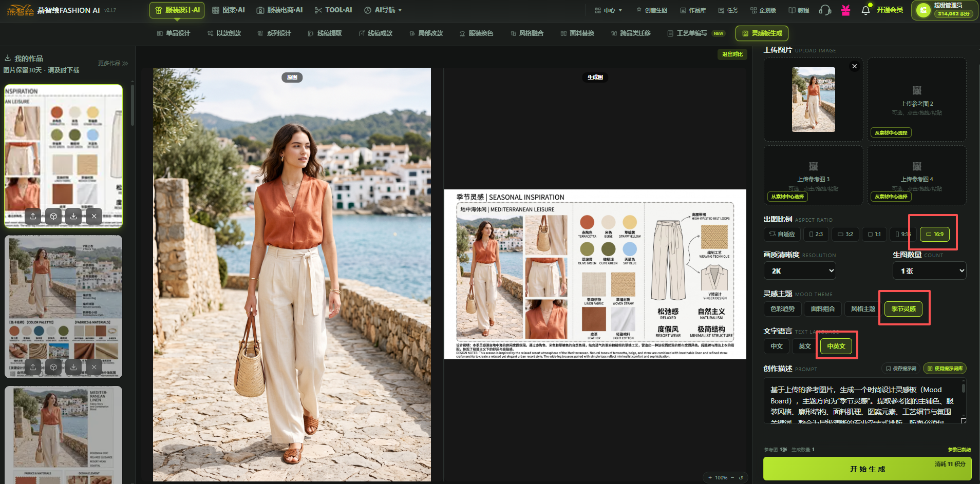Viewport: 980px width, 484px height.
Task: Expand the 中心 dropdown in top bar
Action: [x=609, y=10]
